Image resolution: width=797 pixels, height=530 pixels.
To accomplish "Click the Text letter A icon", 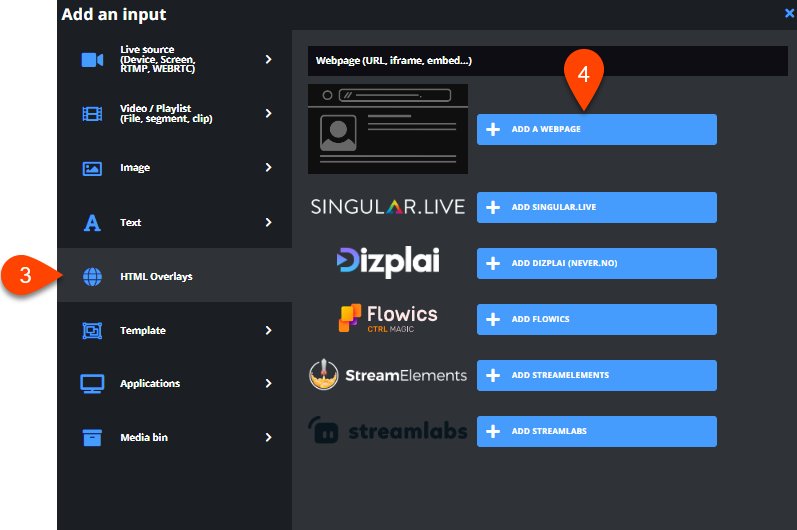I will (92, 223).
